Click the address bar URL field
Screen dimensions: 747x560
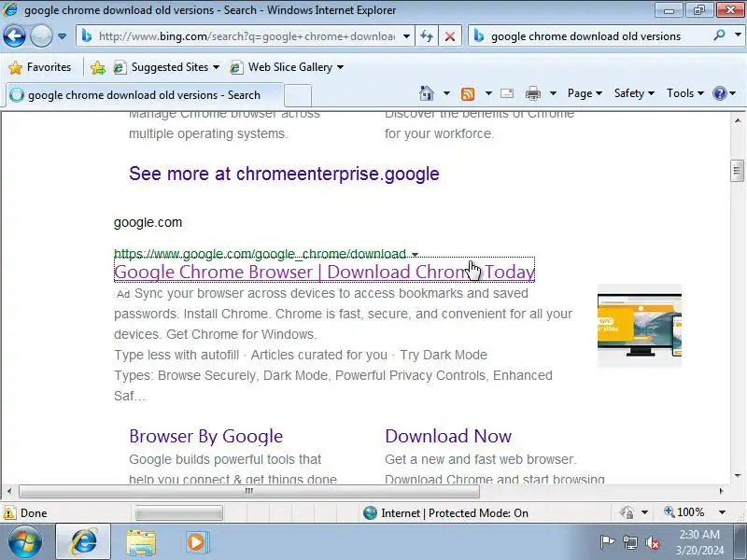tap(246, 36)
